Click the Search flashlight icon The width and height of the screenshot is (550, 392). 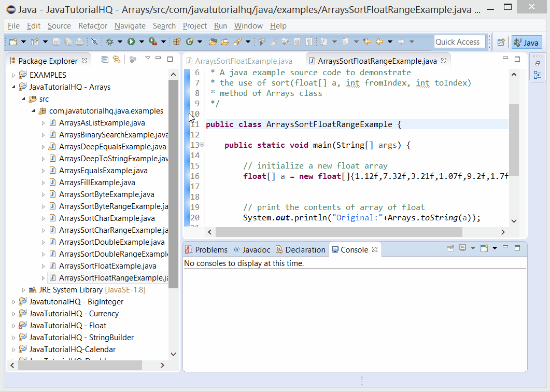(x=237, y=42)
